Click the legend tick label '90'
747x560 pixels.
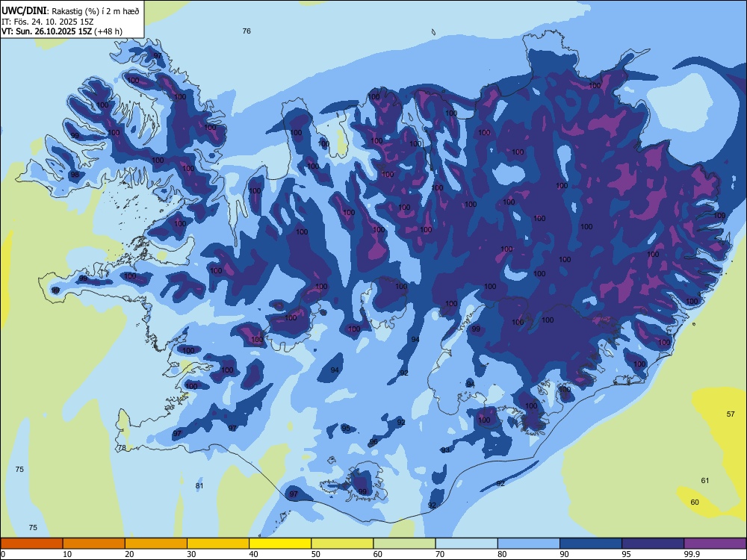tap(564, 554)
